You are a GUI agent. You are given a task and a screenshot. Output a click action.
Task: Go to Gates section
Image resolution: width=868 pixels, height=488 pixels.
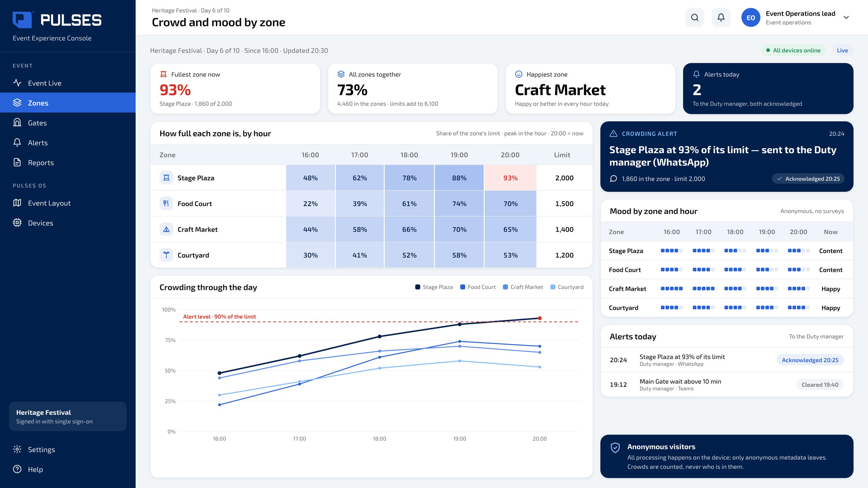pyautogui.click(x=68, y=123)
